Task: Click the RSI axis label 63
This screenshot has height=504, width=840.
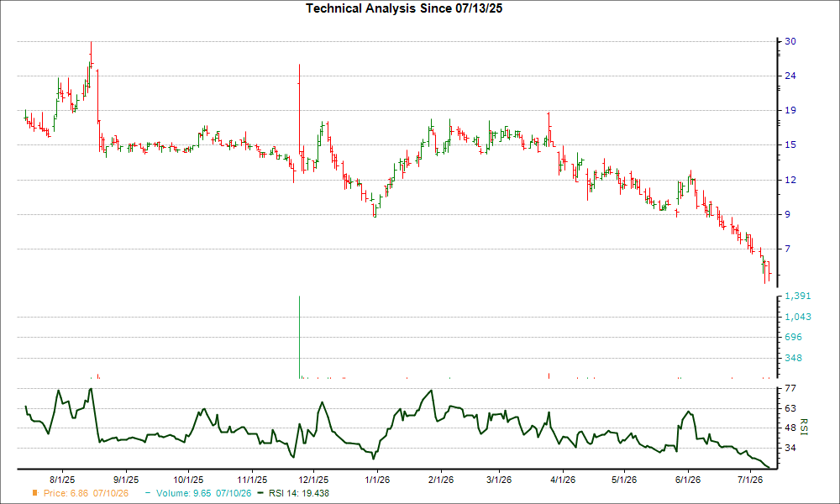Action: coord(790,409)
